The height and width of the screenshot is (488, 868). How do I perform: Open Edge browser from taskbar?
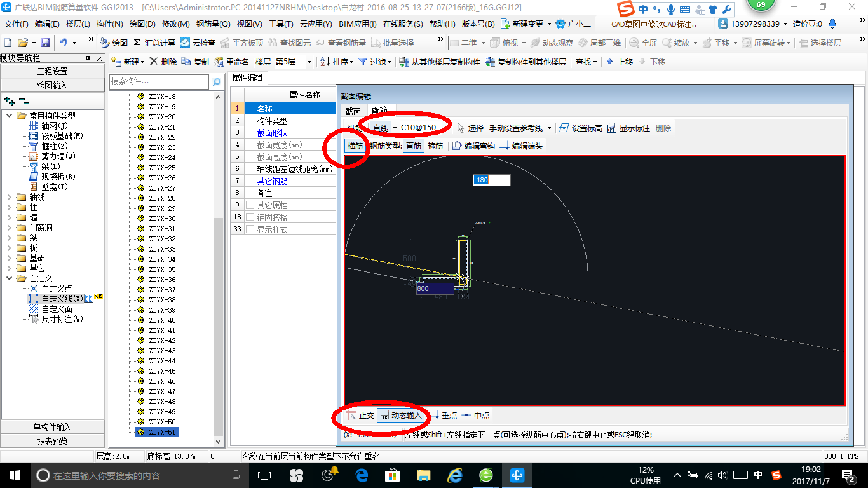pos(362,475)
